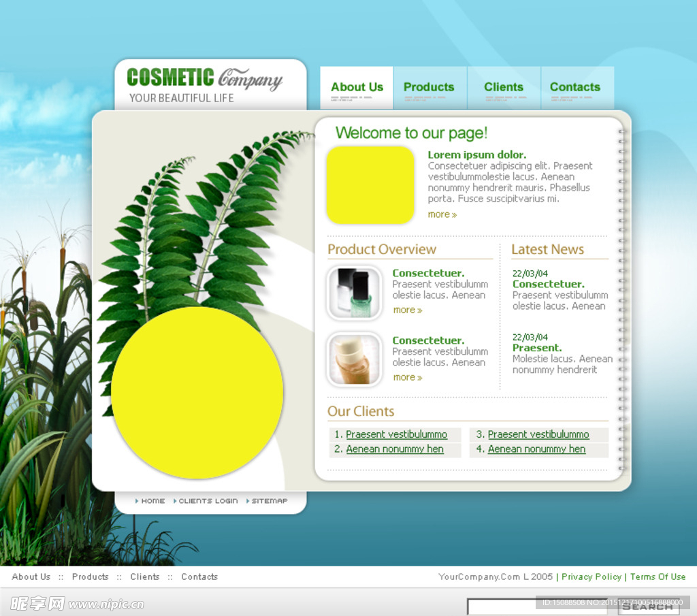697x616 pixels.
Task: Focus the search input field
Action: coord(538,606)
